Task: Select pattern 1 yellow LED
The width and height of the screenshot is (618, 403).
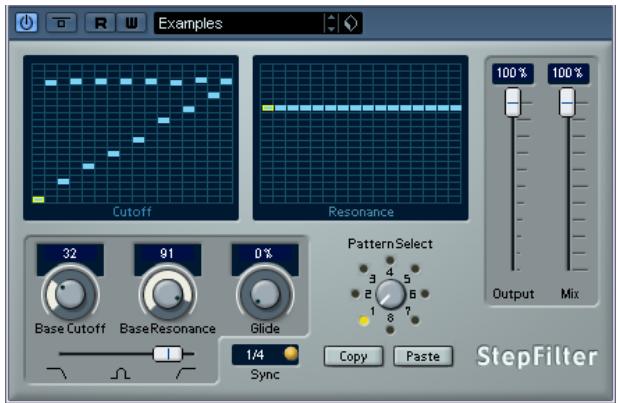Action: coord(363,321)
